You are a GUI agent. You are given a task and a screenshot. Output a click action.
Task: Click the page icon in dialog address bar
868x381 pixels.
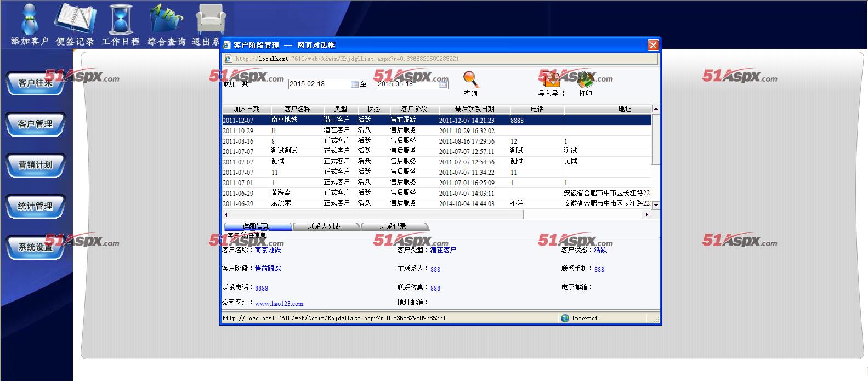tap(228, 59)
